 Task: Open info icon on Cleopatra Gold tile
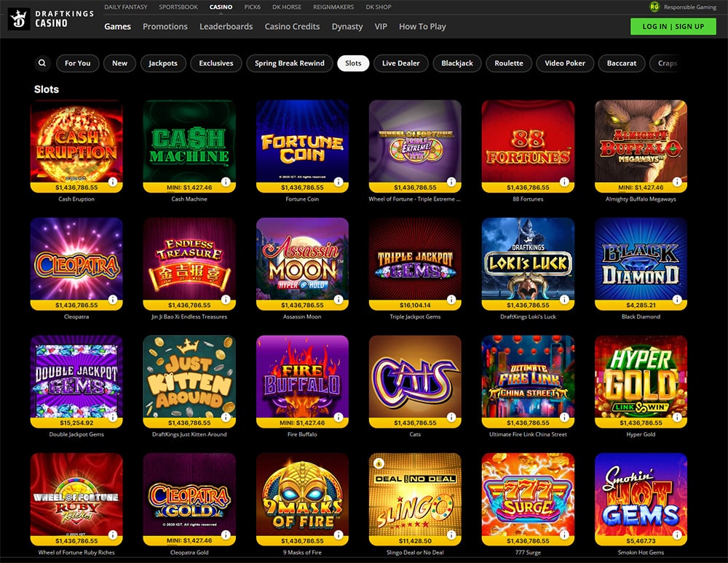click(x=226, y=535)
